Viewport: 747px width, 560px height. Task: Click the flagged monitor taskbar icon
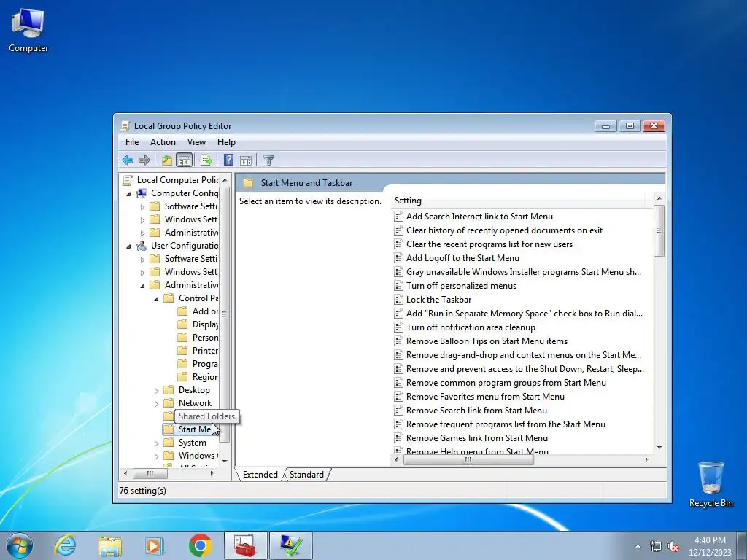(290, 545)
